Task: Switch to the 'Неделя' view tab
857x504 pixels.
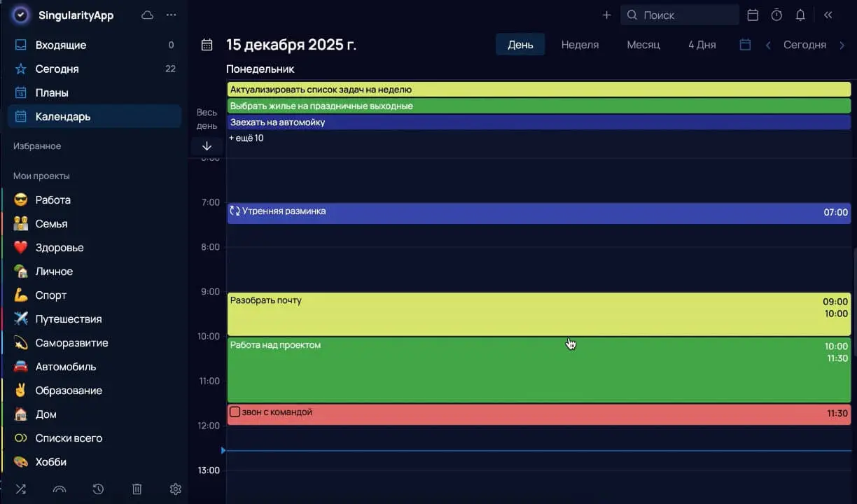Action: [x=580, y=45]
